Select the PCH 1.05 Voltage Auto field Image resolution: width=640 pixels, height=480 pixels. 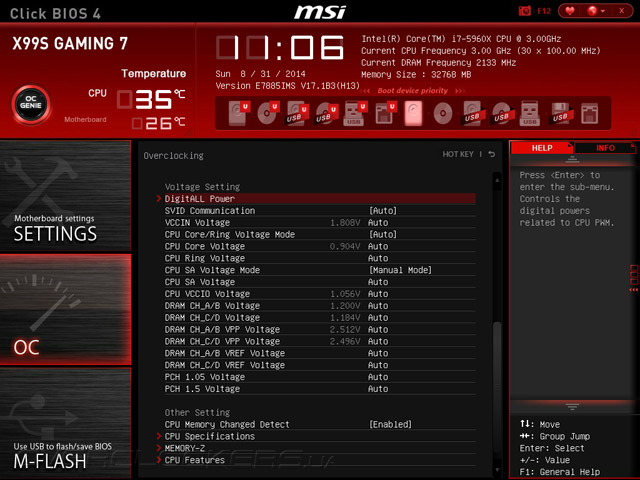coord(378,377)
